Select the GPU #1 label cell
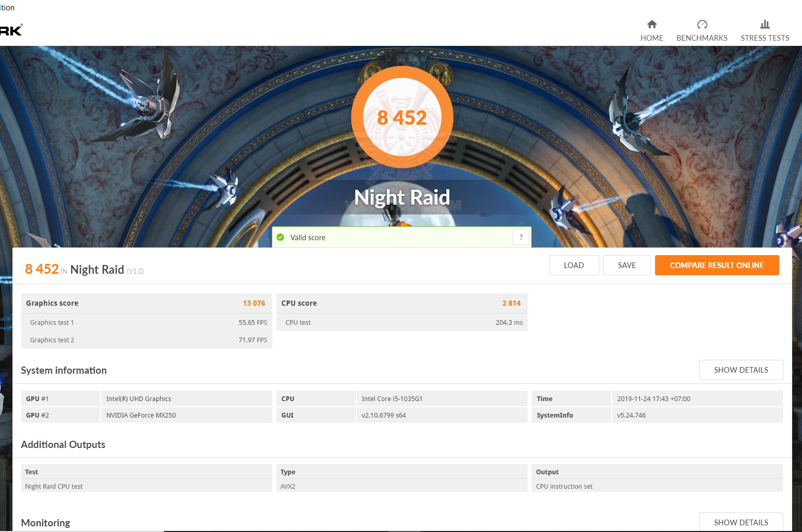 click(60, 398)
